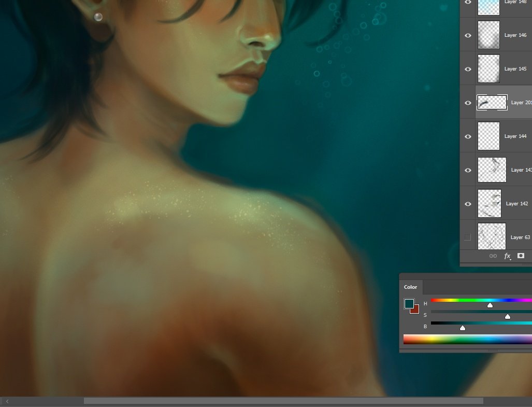Hide Layer 142 with its eye icon
The image size is (532, 407).
click(x=468, y=204)
